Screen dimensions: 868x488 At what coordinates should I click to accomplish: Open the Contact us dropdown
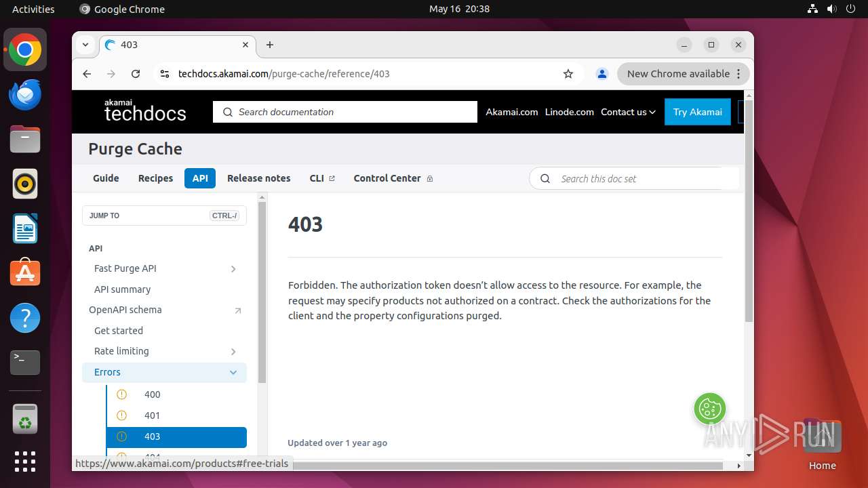[x=628, y=112]
